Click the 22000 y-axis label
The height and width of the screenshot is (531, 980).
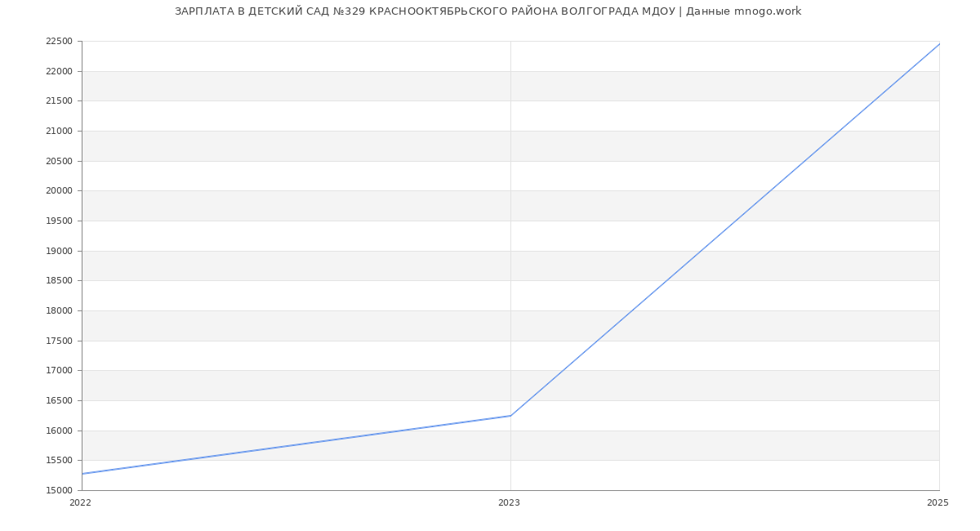coord(59,72)
